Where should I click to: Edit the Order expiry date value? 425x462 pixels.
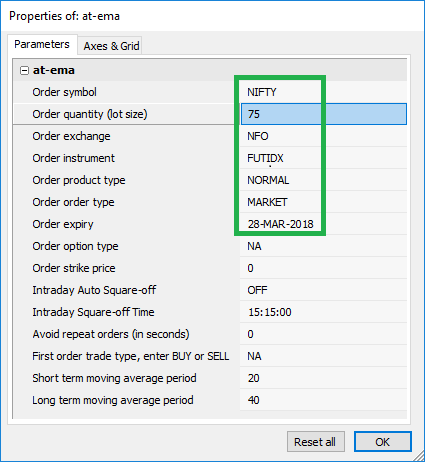point(323,224)
